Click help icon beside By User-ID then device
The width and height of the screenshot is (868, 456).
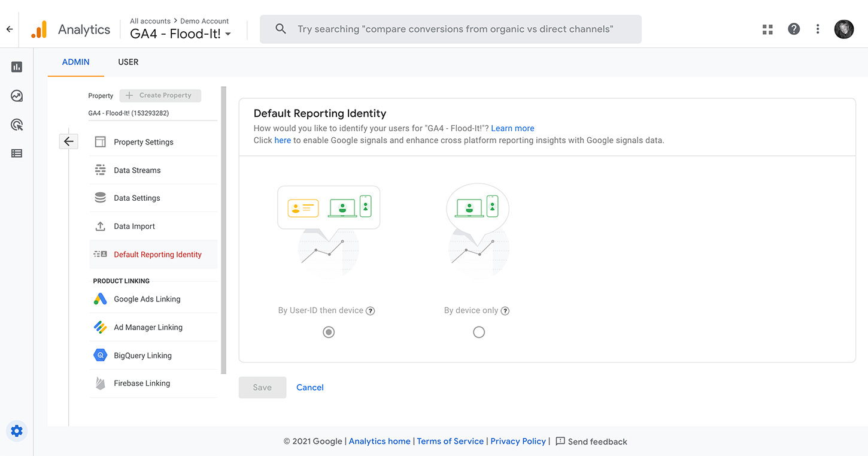tap(371, 311)
